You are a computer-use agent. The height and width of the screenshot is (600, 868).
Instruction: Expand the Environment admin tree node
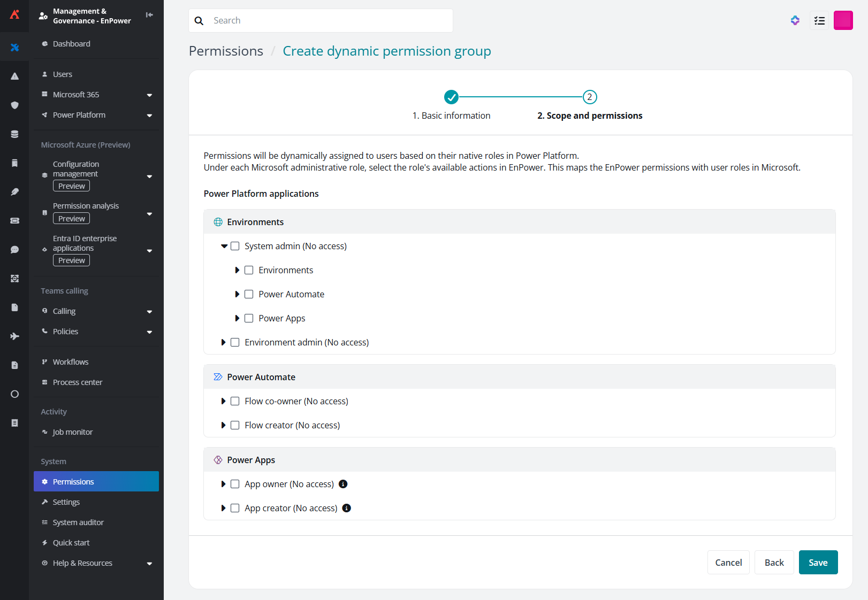point(223,342)
